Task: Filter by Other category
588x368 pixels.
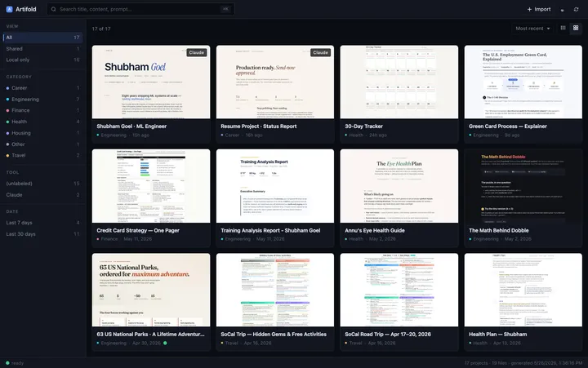Action: pos(42,144)
